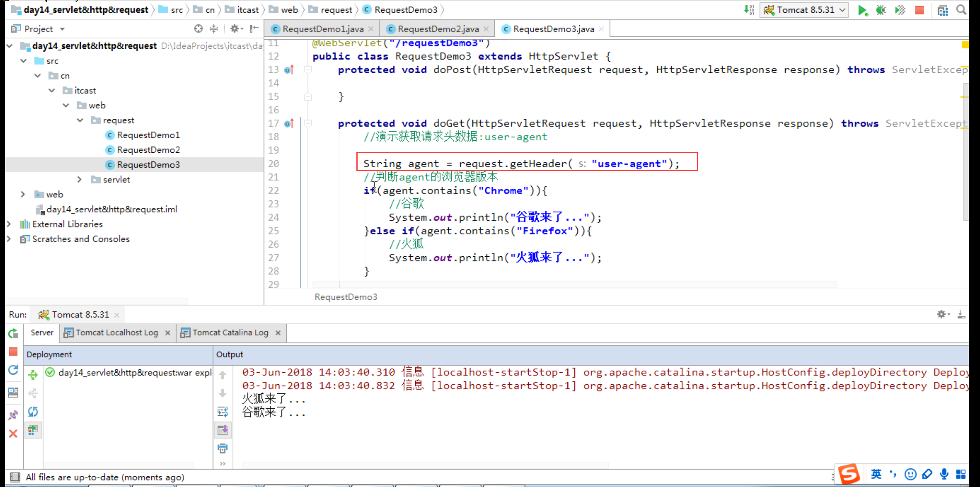Stop Tomcat with the top red stop button

click(x=919, y=10)
